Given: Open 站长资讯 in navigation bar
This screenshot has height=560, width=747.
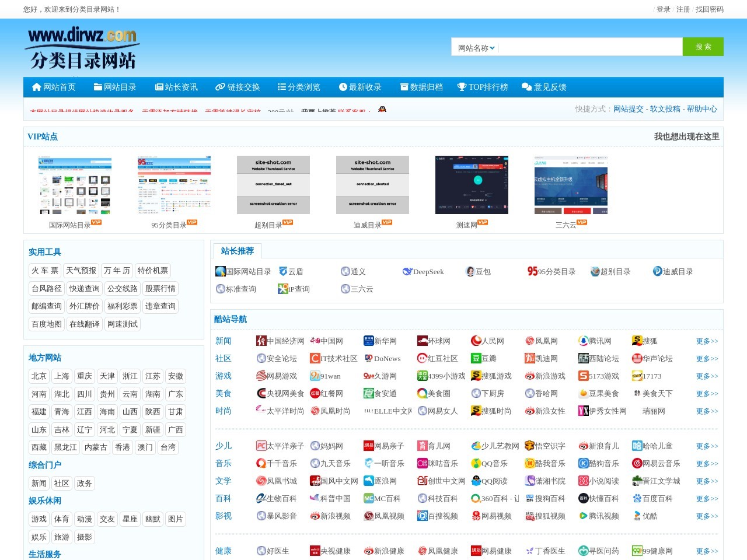Looking at the screenshot, I should [176, 87].
